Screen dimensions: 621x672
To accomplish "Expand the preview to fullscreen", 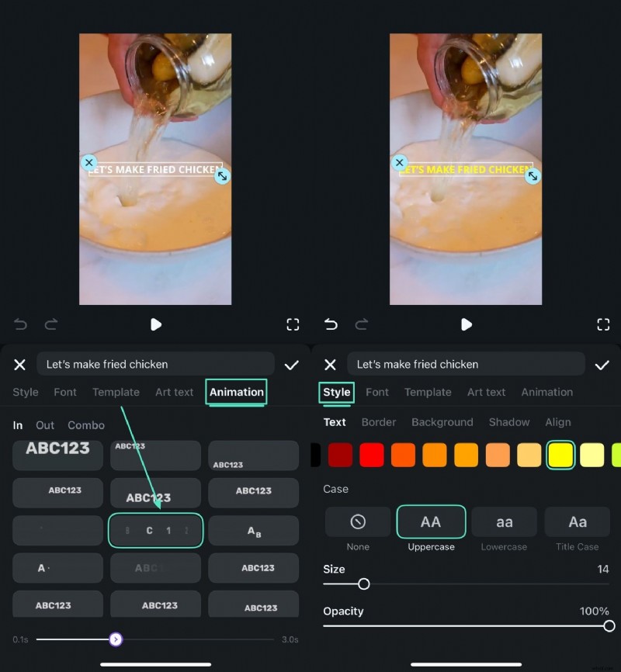I will coord(293,324).
